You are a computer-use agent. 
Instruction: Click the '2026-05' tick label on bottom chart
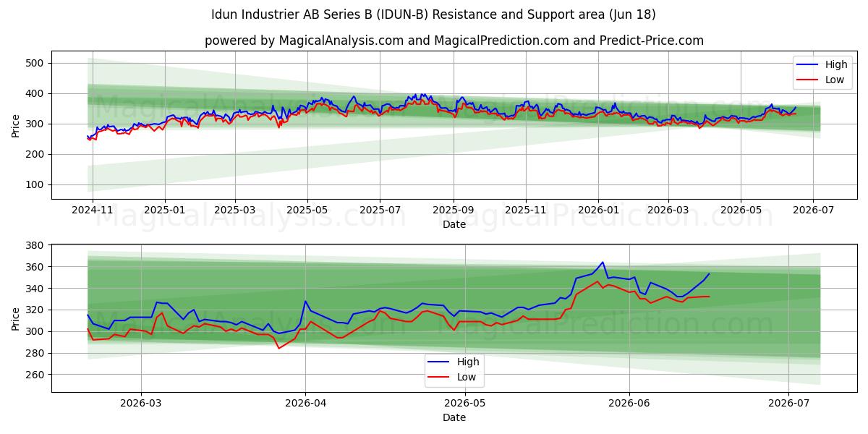pyautogui.click(x=465, y=403)
